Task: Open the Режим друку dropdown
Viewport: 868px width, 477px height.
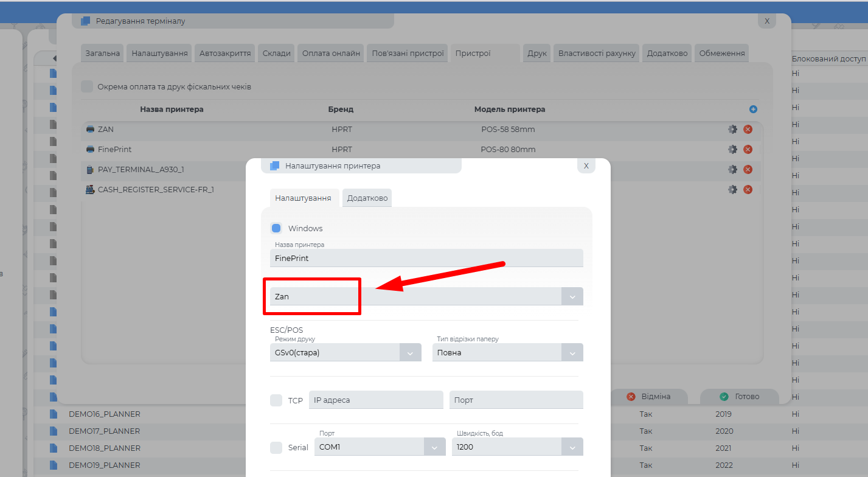Action: [x=410, y=353]
